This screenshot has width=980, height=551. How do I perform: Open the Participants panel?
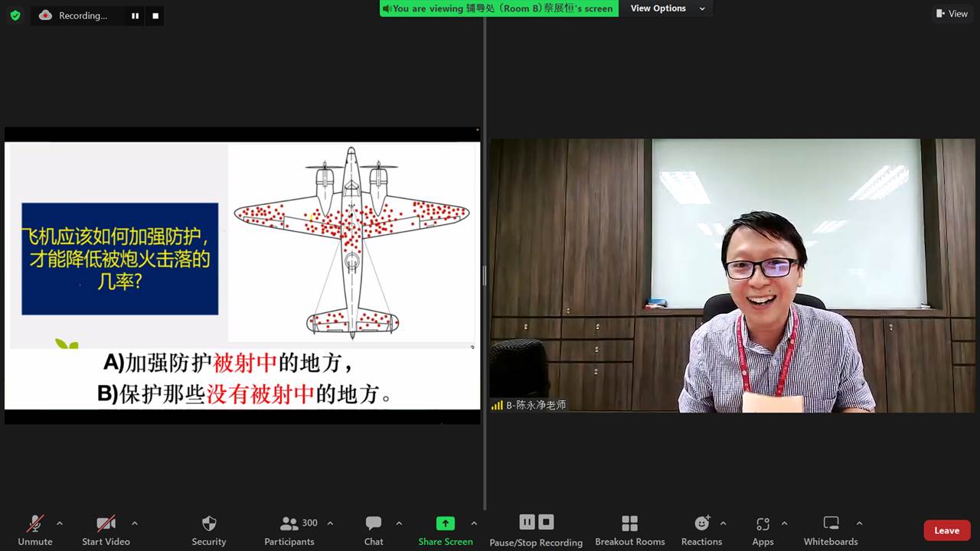(289, 530)
